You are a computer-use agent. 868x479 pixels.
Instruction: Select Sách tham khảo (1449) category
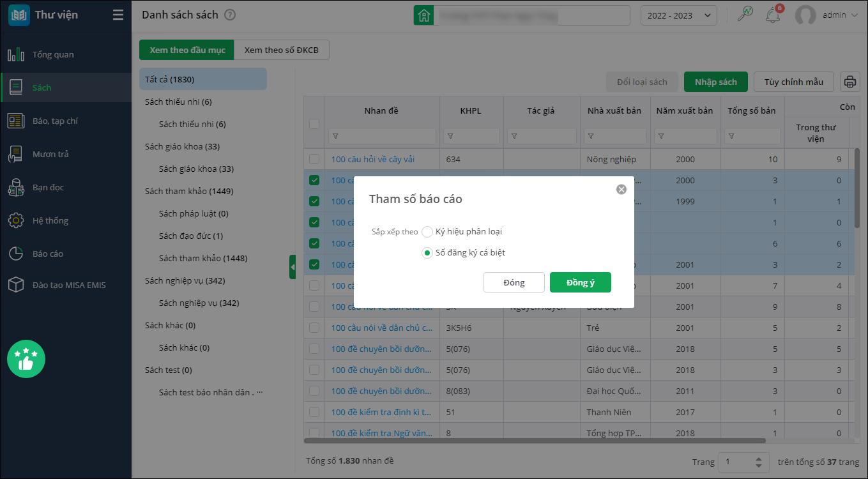(x=189, y=191)
